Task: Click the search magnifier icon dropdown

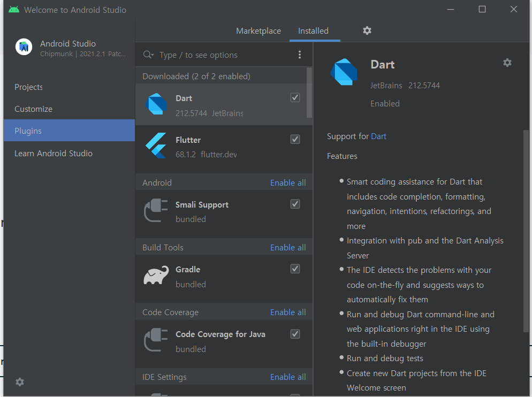Action: (149, 55)
